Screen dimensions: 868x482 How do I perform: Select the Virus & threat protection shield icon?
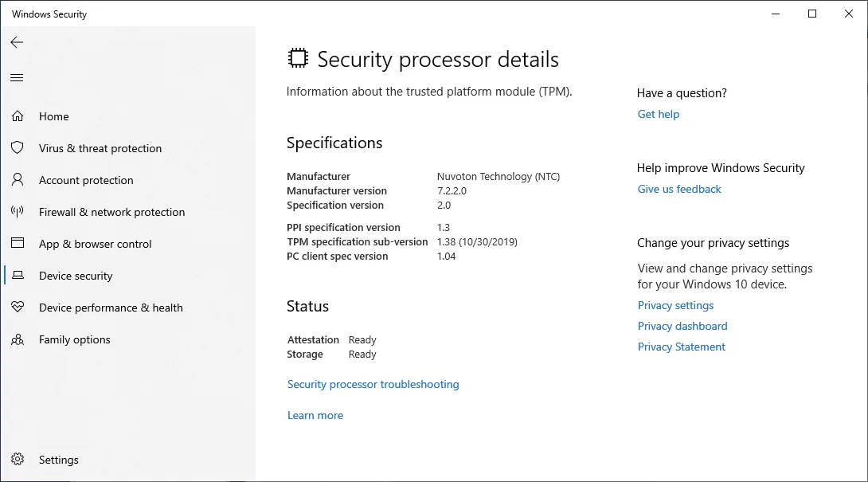18,148
